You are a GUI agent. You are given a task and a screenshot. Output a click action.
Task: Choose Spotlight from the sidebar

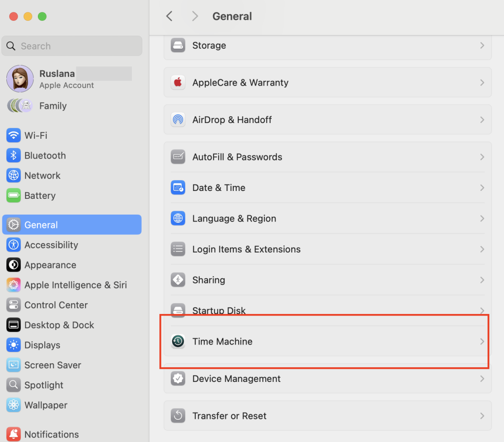point(44,385)
